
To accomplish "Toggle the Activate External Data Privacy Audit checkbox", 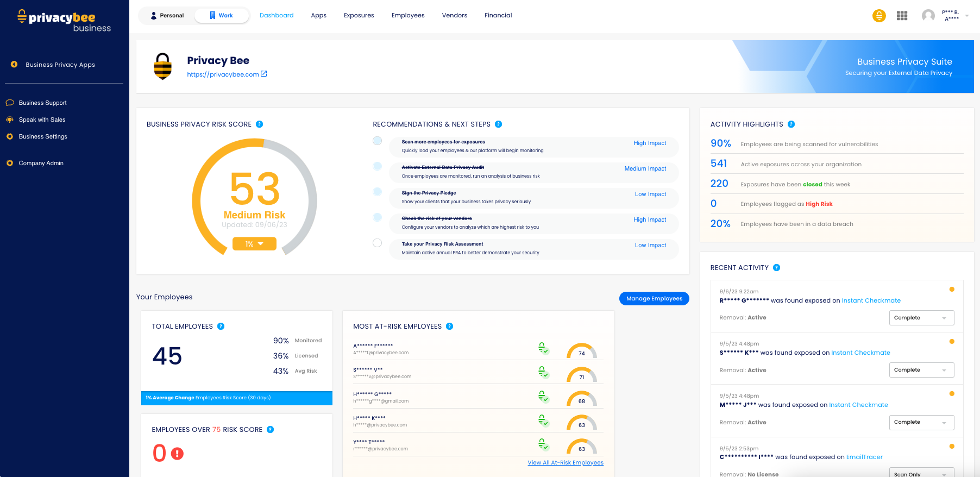I will click(x=378, y=166).
